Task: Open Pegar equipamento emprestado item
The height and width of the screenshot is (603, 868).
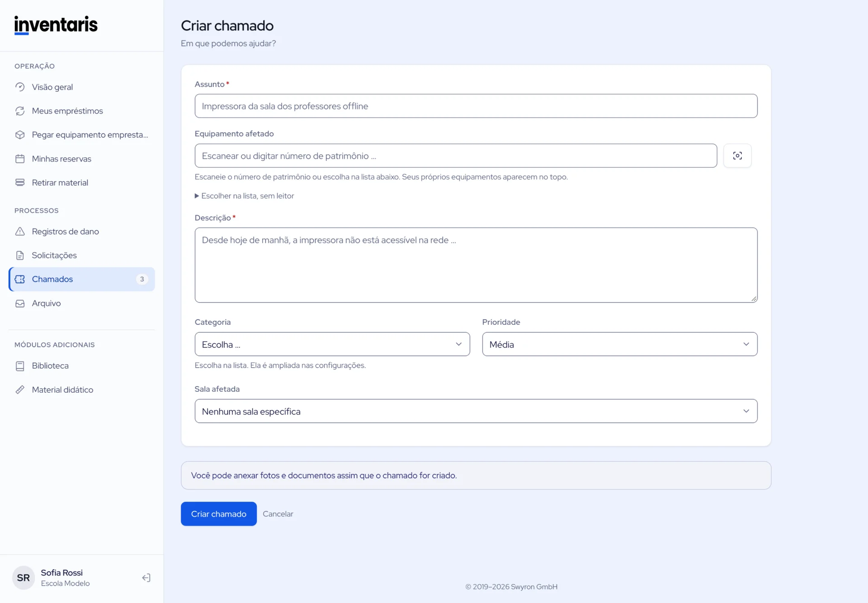Action: (x=82, y=135)
